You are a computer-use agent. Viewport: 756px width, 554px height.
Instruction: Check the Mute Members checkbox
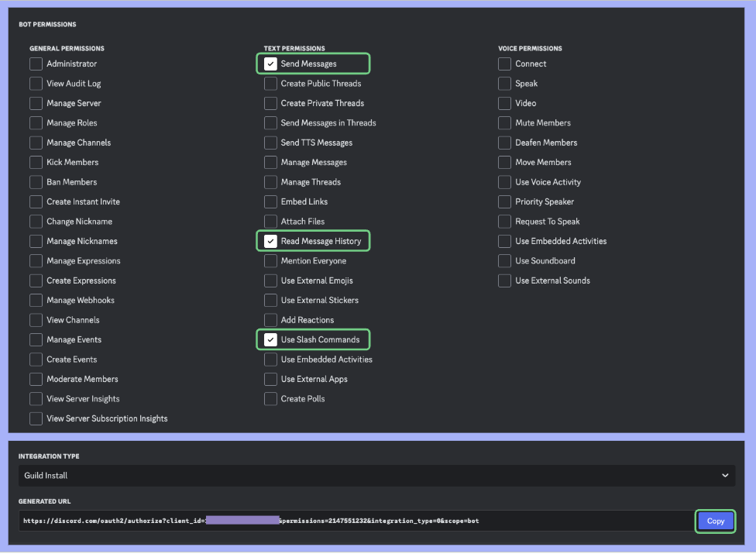[505, 122]
